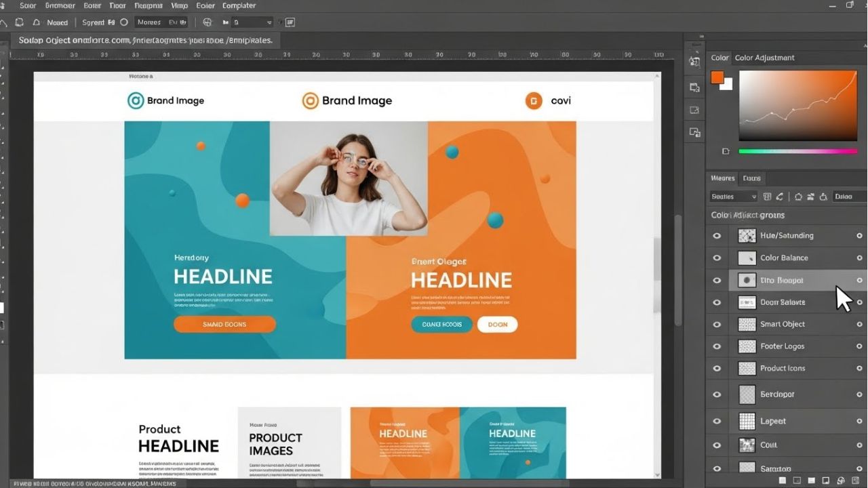Click the fourth icon in the right vertical strip

(x=694, y=133)
